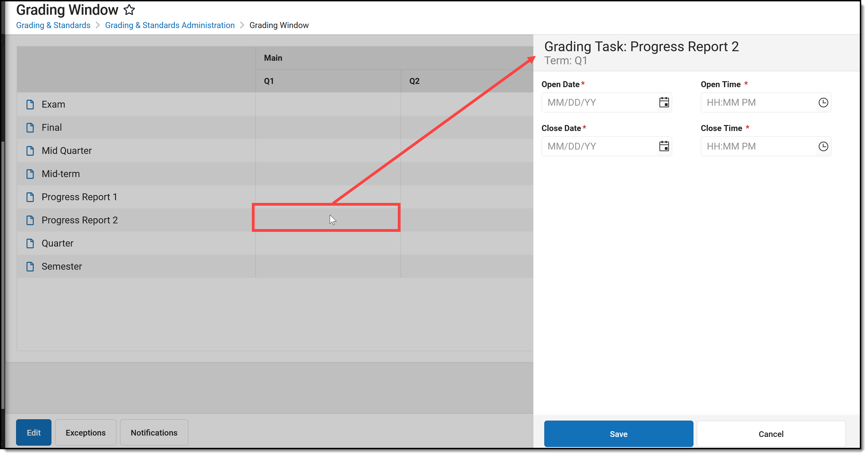Save the Progress Report 2 grading task
The image size is (868, 456).
(618, 434)
